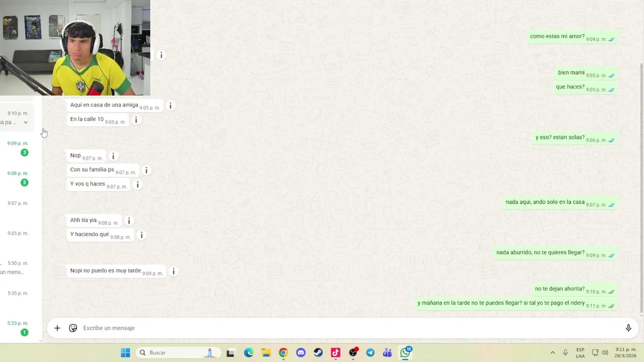
Task: Open the chat listed at 5:23 p.m.
Action: pyautogui.click(x=18, y=328)
